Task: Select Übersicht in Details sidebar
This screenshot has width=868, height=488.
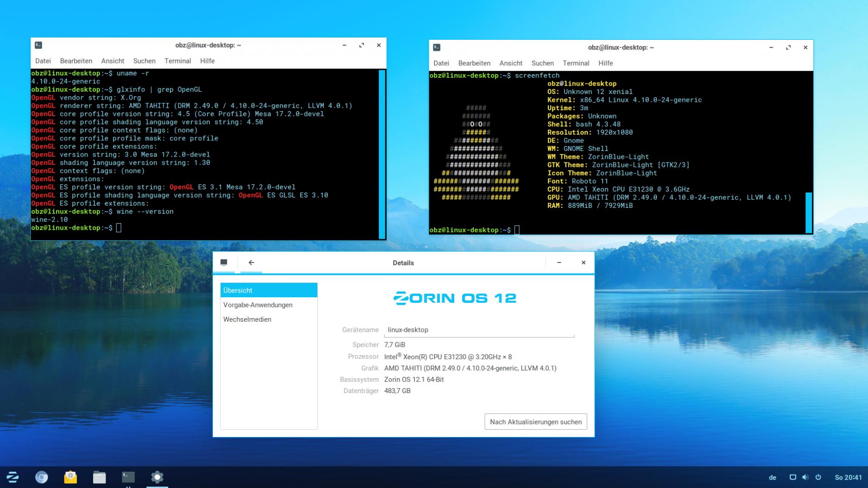Action: tap(269, 290)
